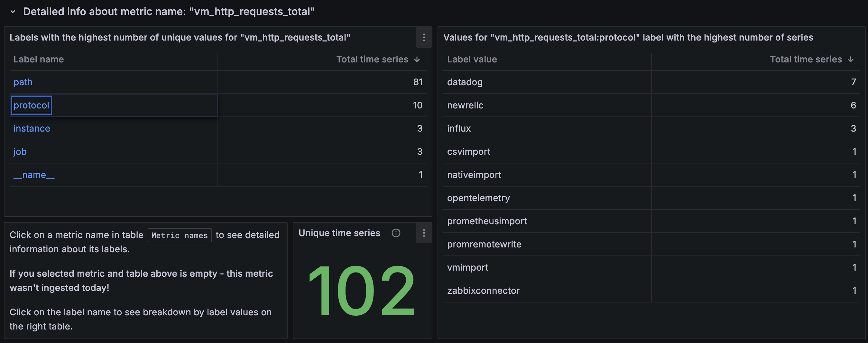Screen dimensions: 868x343
Task: Open the __name__ label link
Action: [34, 175]
